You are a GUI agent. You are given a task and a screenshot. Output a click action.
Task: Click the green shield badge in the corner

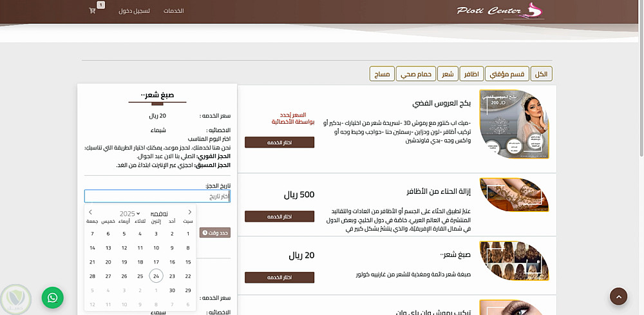pyautogui.click(x=15, y=300)
